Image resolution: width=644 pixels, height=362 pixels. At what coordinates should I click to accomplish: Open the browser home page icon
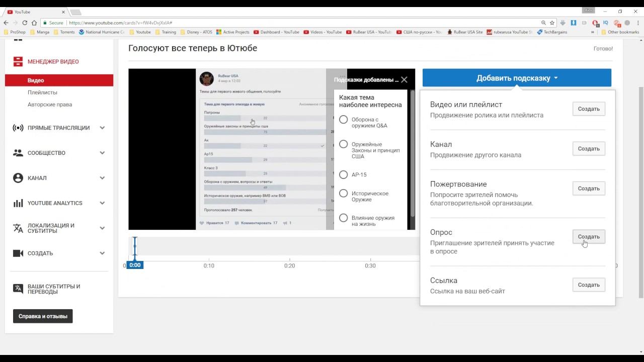click(34, 23)
